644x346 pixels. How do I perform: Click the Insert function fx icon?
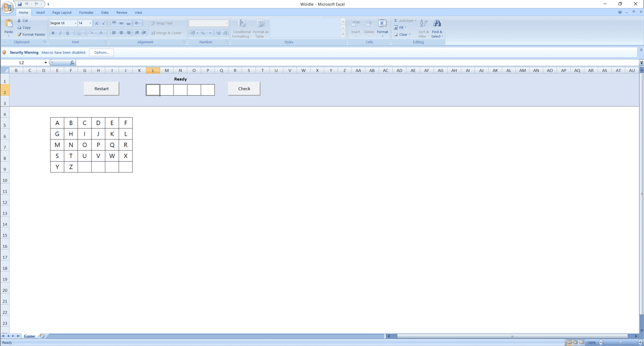72,63
